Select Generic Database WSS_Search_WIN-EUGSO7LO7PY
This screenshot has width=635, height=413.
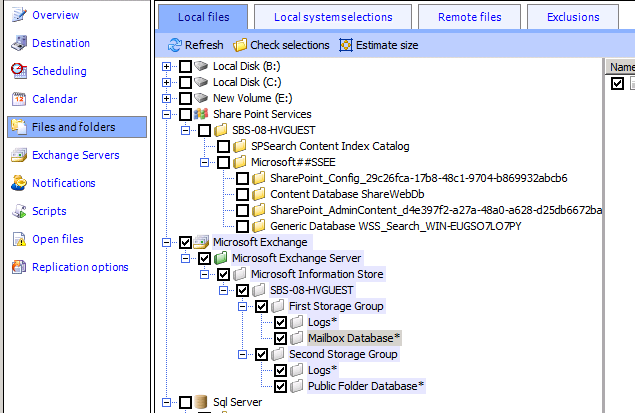click(x=396, y=226)
